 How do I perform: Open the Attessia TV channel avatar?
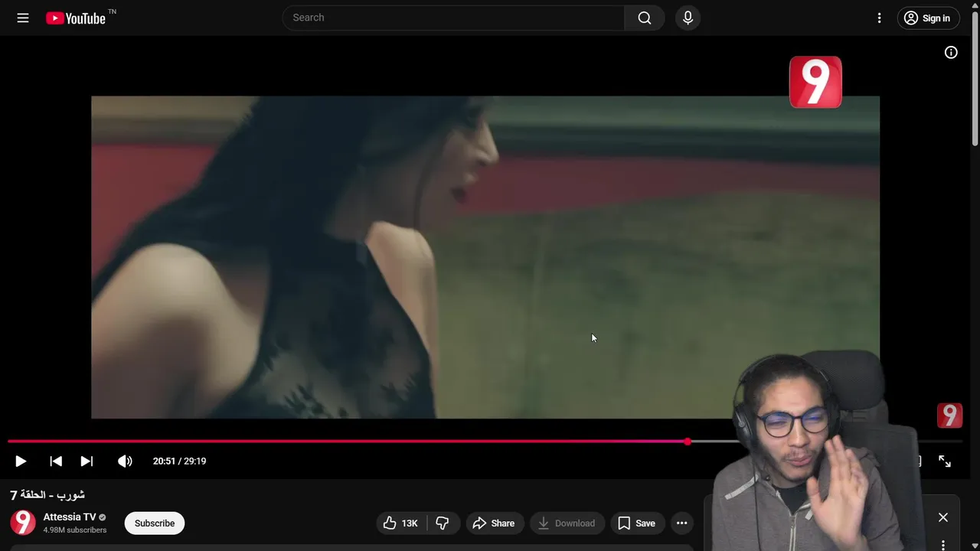[23, 523]
